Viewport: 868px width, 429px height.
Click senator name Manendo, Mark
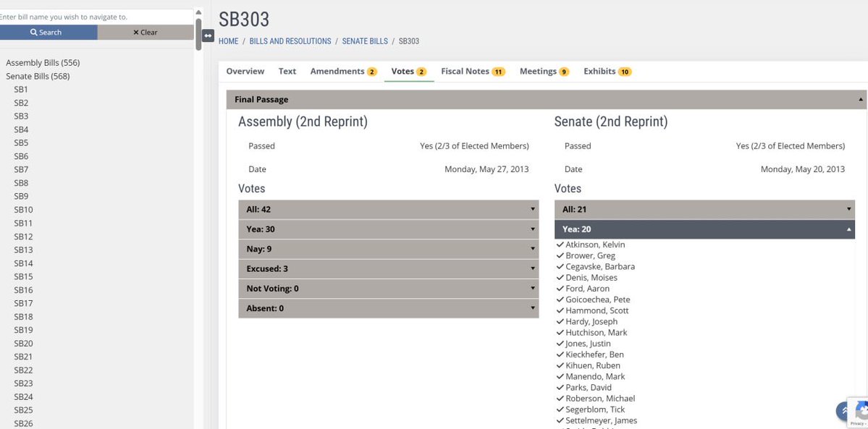click(595, 377)
